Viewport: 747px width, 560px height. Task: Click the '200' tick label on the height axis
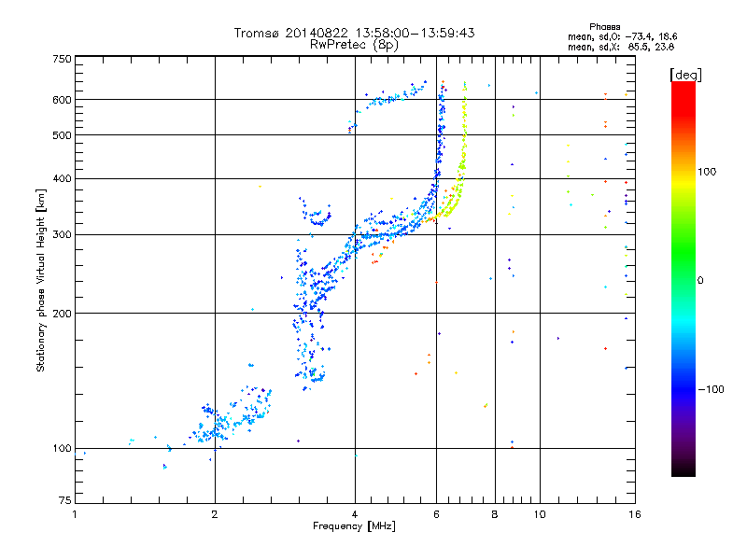pyautogui.click(x=62, y=314)
